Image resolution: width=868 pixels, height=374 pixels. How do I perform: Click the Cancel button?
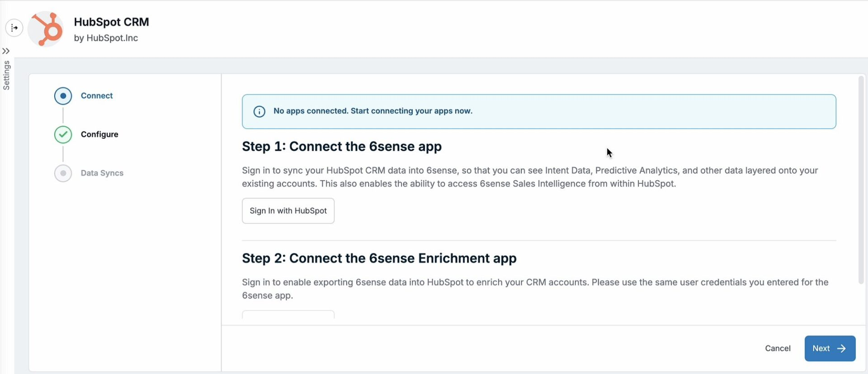pyautogui.click(x=778, y=348)
